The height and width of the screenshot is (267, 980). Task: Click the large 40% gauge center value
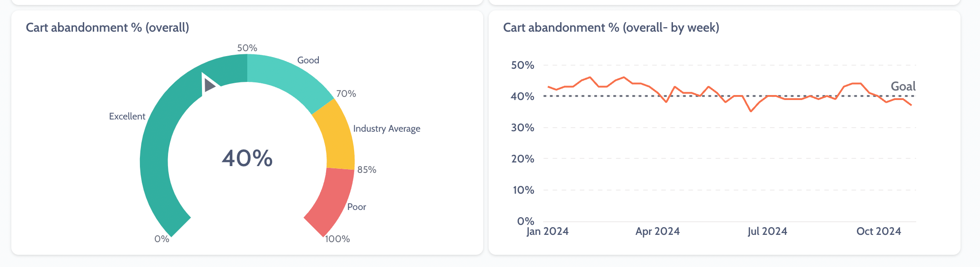(247, 158)
